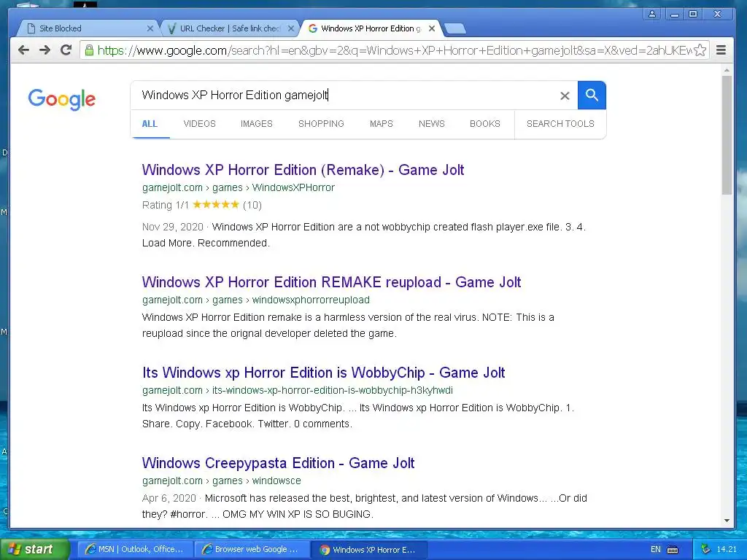
Task: Click the 14.21 taskbar clock
Action: tap(727, 550)
